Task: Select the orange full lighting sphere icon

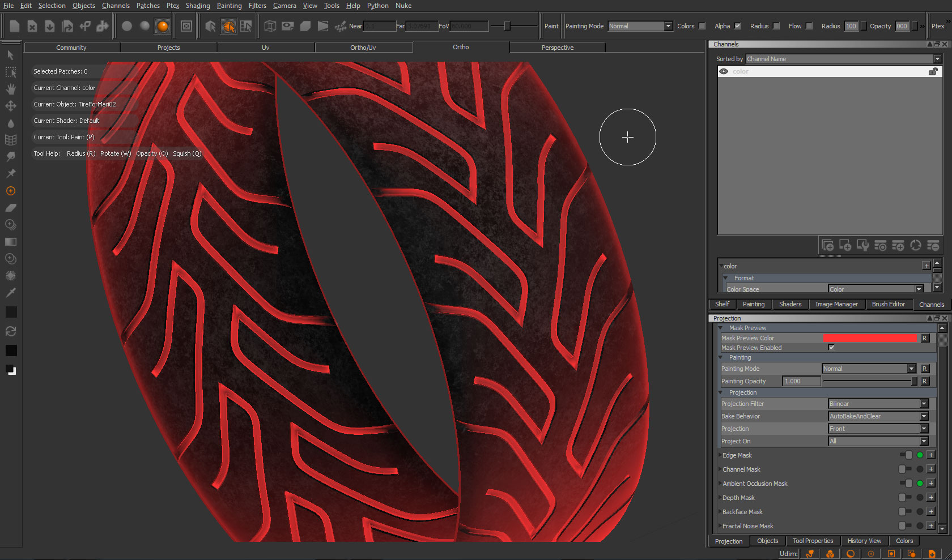Action: coord(163,26)
